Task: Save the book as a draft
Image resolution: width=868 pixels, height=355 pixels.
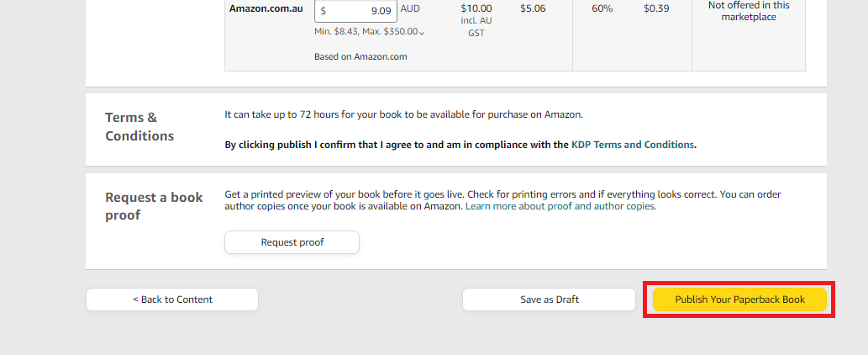Action: (550, 299)
